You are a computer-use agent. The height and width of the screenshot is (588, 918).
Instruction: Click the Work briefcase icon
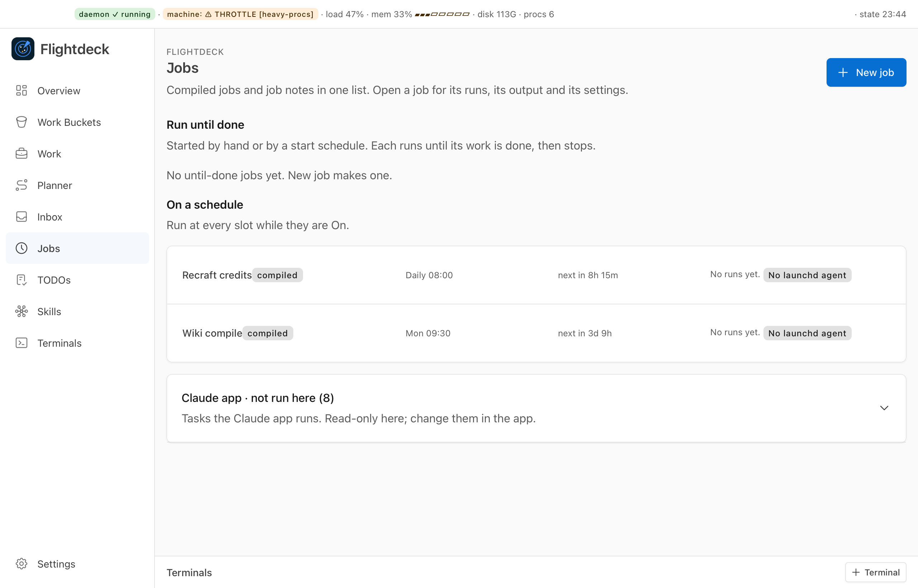(x=22, y=153)
